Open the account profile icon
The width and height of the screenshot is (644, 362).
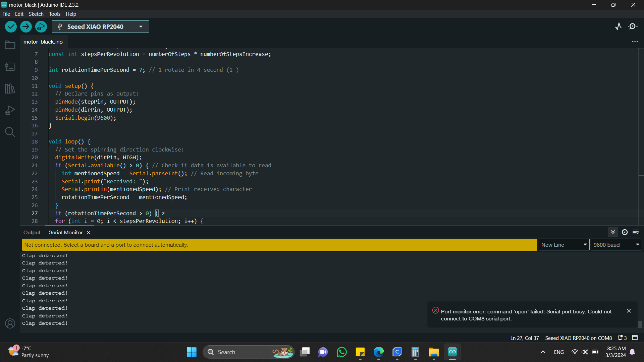point(10,323)
